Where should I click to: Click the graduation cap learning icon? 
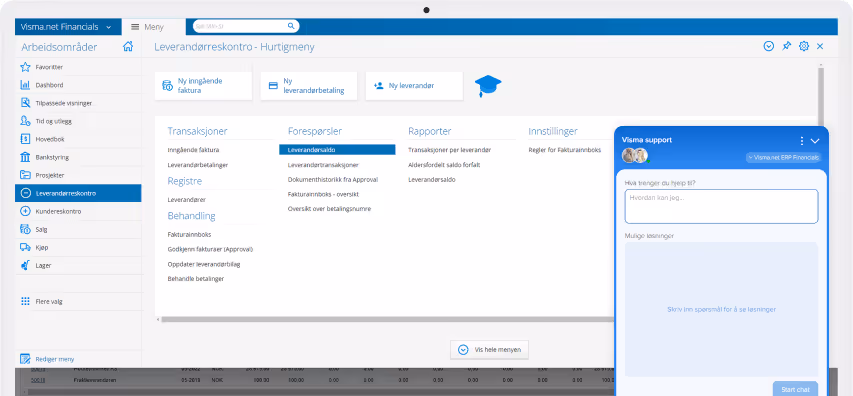[488, 86]
